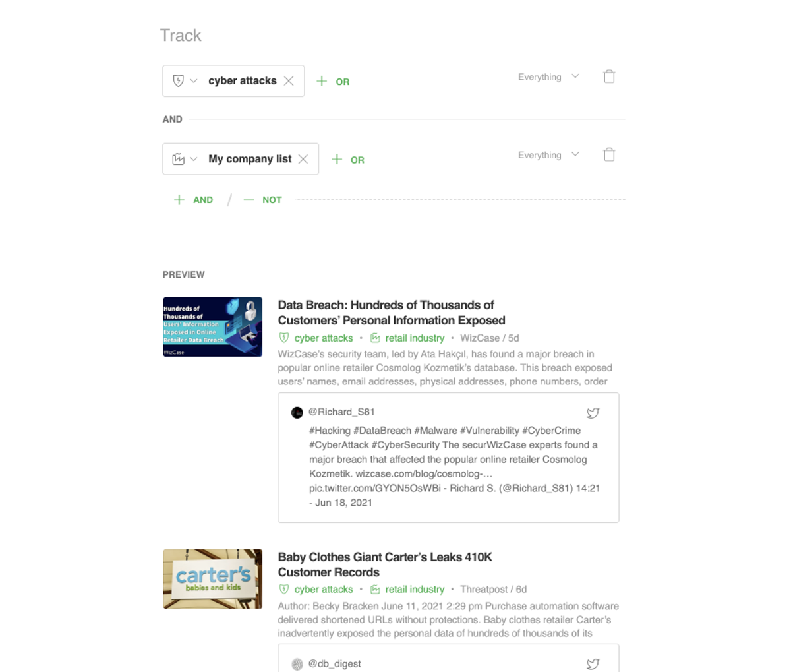Click the Richard_S81 profile avatar
This screenshot has width=791, height=672.
297,413
